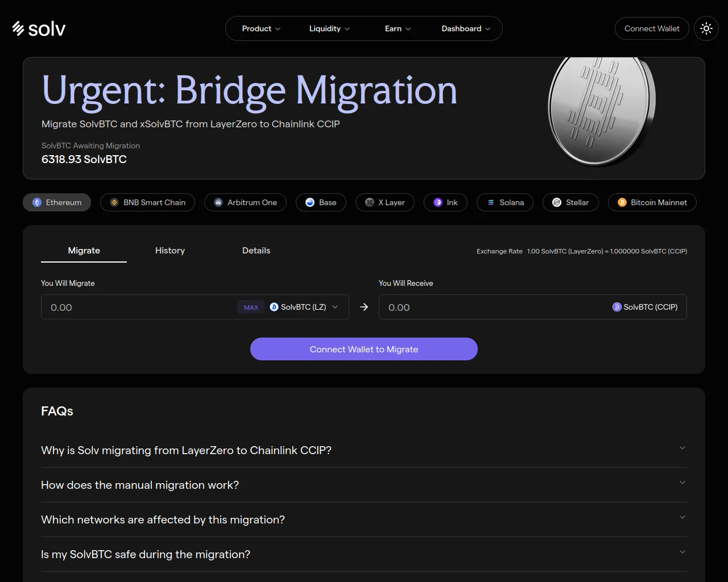The image size is (728, 582).
Task: Click the 'You Will Receive' label
Action: click(406, 283)
